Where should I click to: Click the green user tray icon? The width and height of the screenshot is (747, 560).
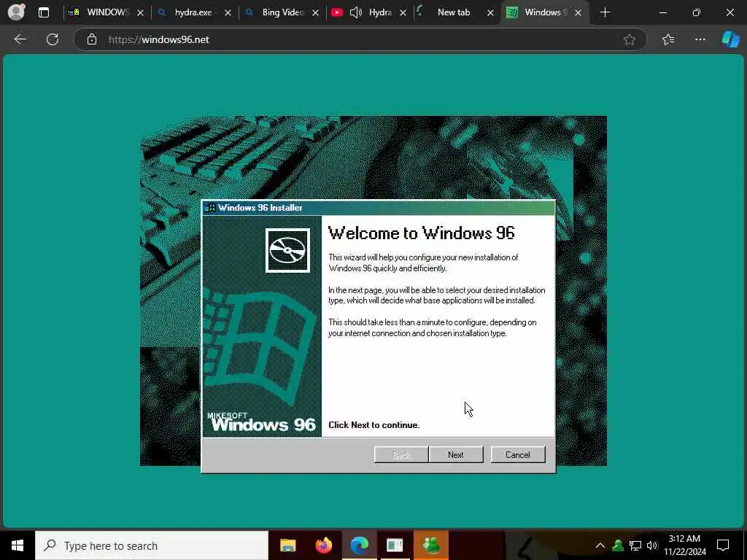click(x=618, y=545)
